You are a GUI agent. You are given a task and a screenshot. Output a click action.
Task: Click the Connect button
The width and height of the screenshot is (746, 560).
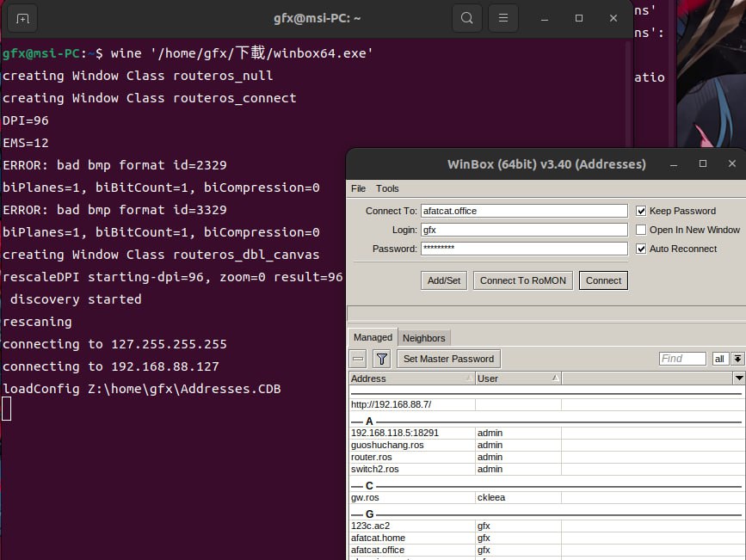tap(603, 280)
